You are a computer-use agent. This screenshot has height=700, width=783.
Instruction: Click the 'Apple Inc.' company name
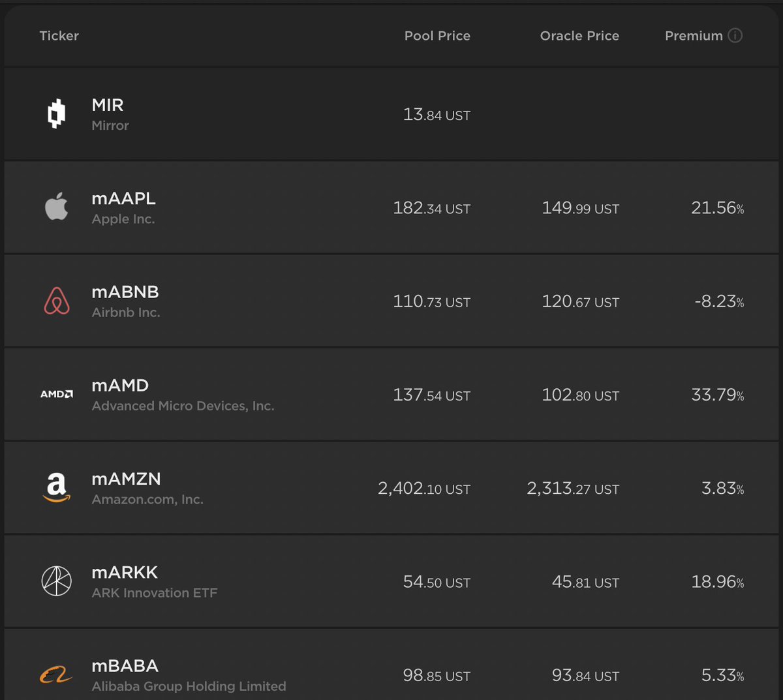click(123, 219)
